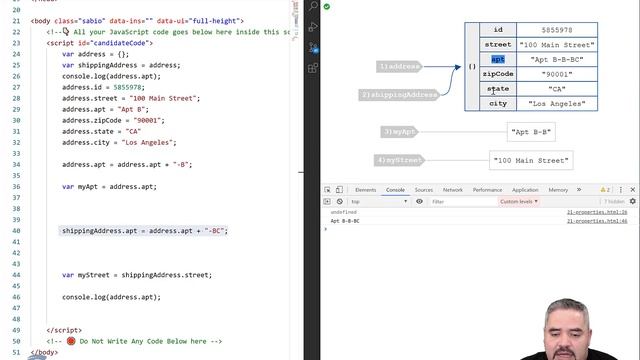Screen dimensions: 640x360
Task: Open DevTools customize kebab menu
Action: tap(621, 190)
